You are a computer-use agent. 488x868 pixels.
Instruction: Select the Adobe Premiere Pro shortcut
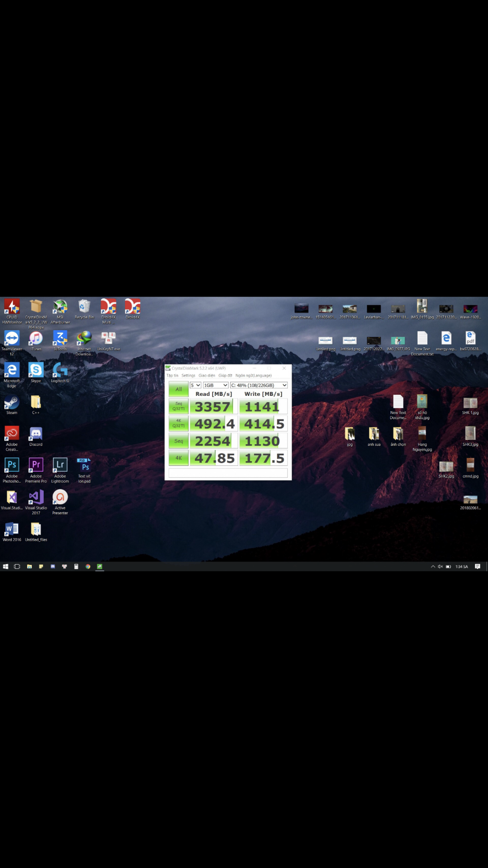click(x=36, y=467)
